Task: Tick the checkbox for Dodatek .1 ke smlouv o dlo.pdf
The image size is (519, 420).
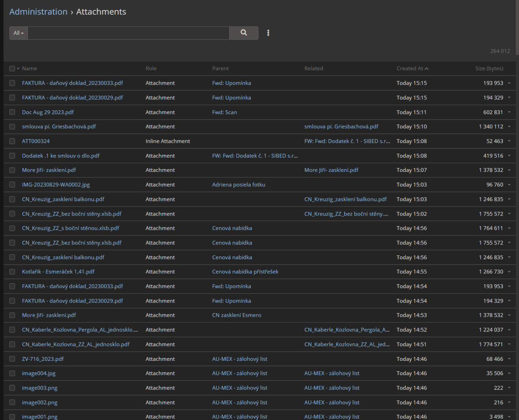Action: [12, 156]
